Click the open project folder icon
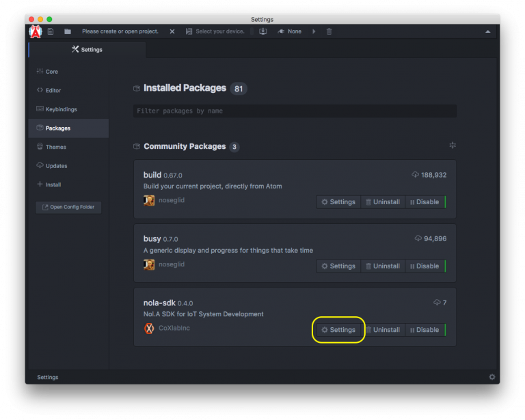Screen dimensions: 525x420 68,31
